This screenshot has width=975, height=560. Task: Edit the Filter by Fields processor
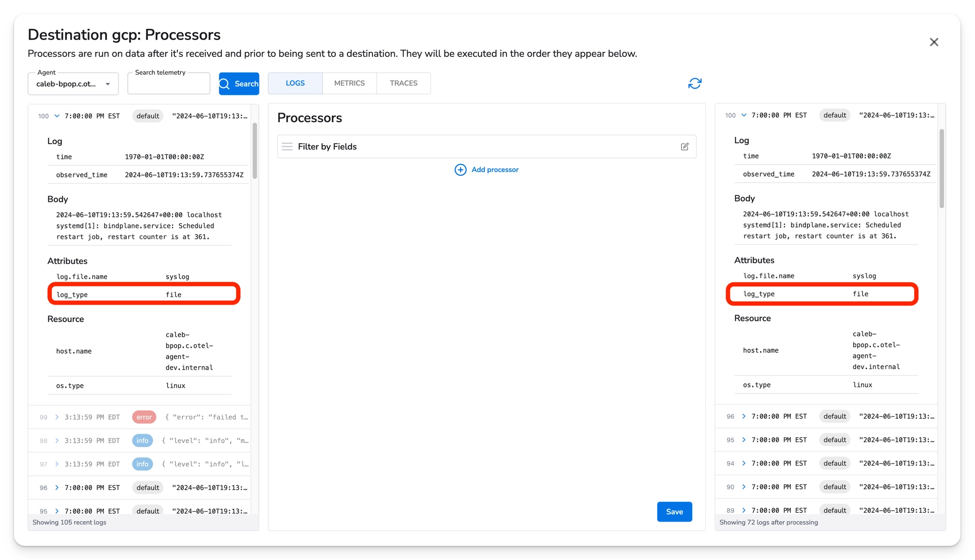(685, 147)
